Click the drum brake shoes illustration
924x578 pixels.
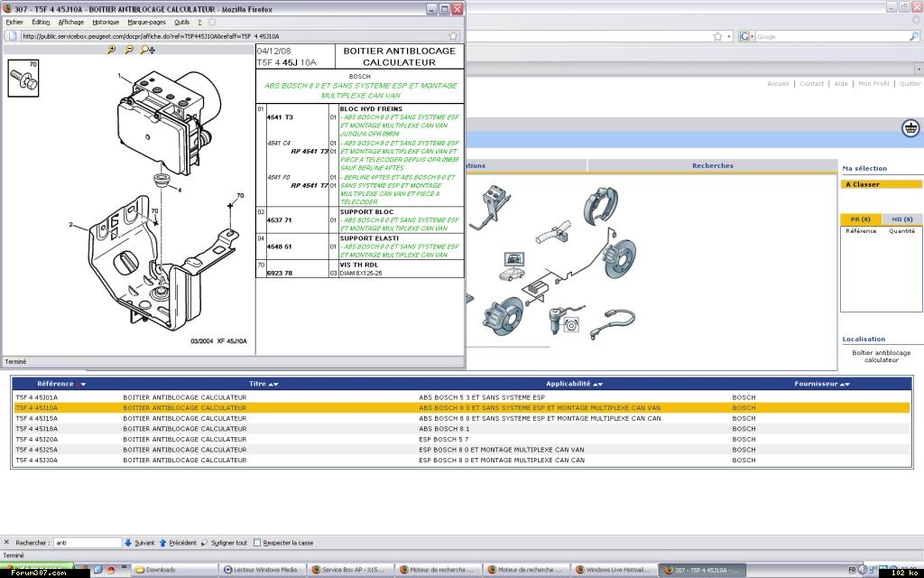[600, 205]
